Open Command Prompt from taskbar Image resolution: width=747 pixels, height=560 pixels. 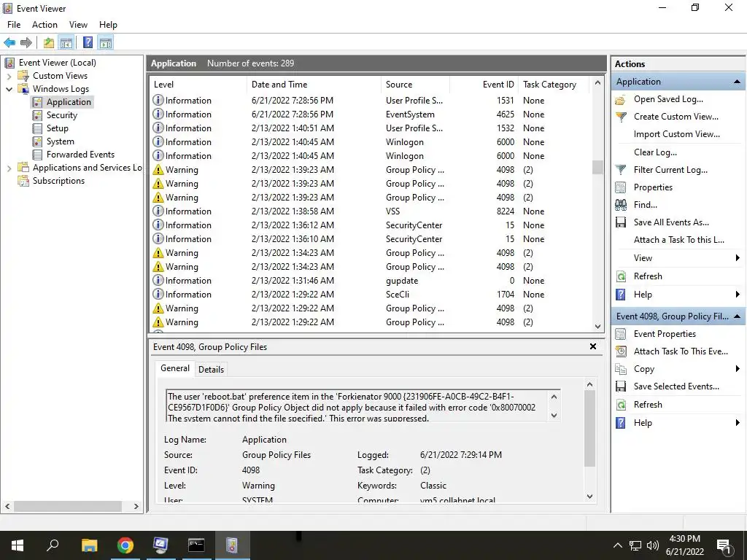(196, 545)
